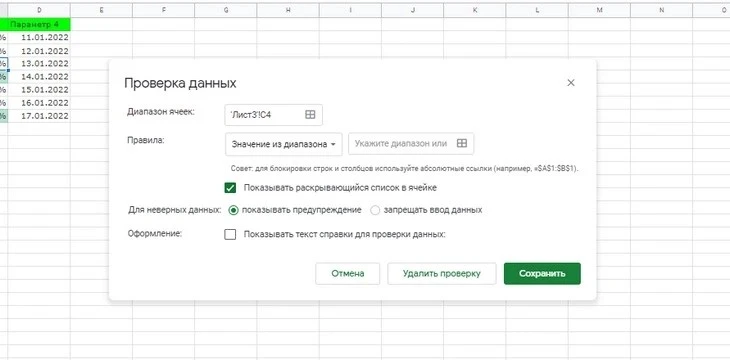Click the cell with date 14.01.2022
This screenshot has width=730, height=360.
pos(39,76)
